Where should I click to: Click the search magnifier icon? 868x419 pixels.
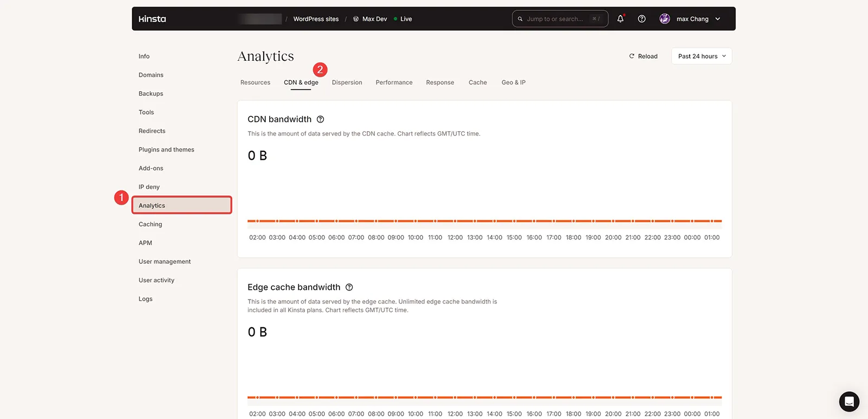tap(520, 19)
